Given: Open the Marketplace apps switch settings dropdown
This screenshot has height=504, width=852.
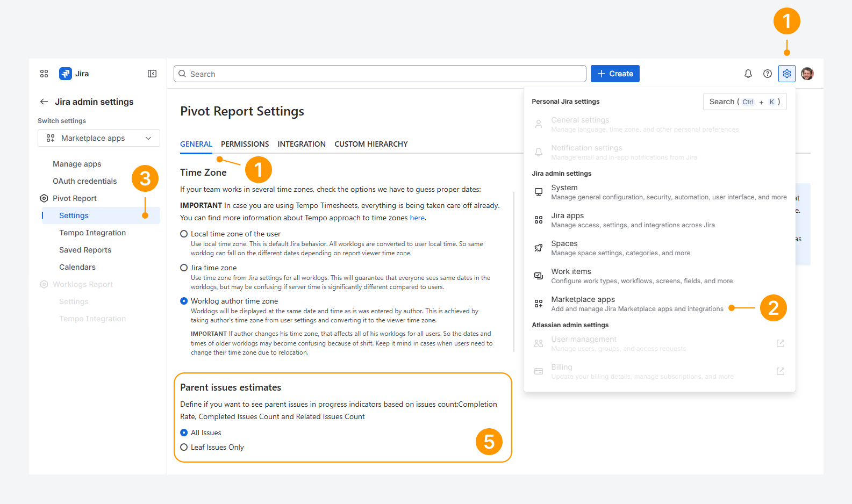Looking at the screenshot, I should (99, 138).
